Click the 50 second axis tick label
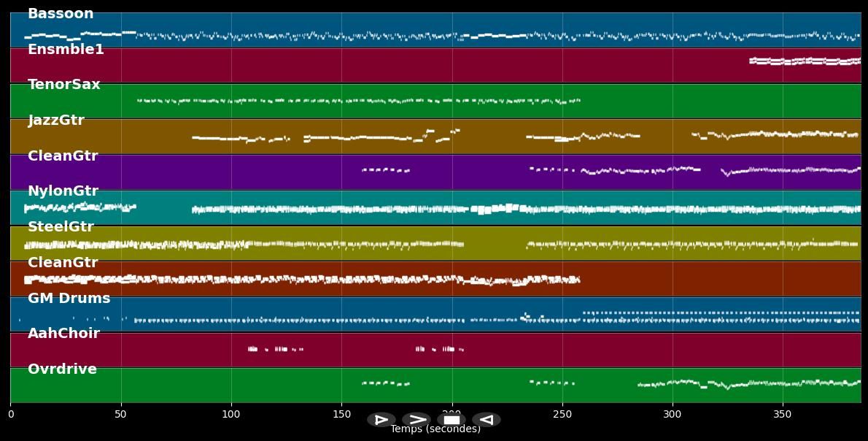Screen dimensions: 868x441 (121, 415)
